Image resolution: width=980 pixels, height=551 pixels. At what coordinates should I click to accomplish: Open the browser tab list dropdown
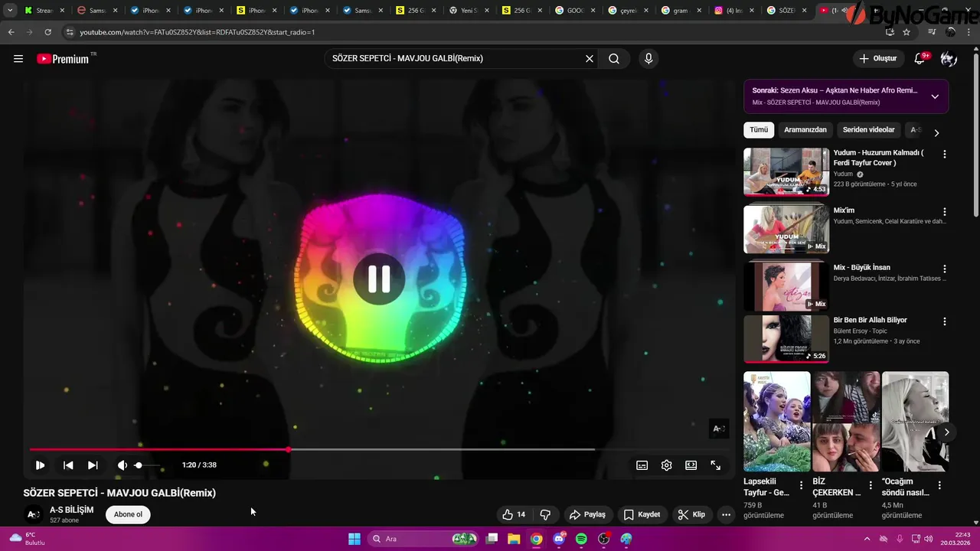[x=10, y=11]
